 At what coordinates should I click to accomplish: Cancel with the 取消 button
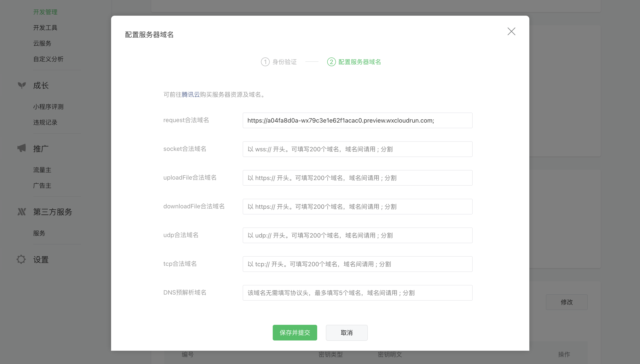346,332
